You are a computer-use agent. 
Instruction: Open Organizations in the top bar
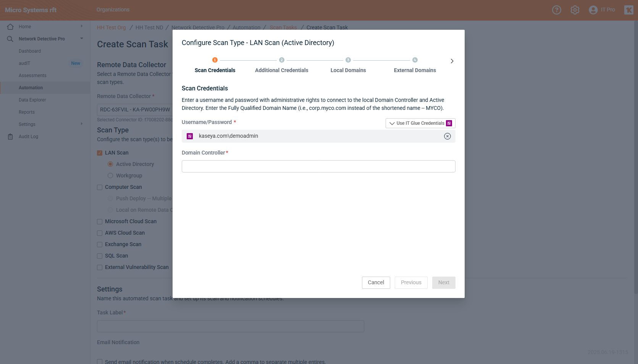click(x=113, y=10)
